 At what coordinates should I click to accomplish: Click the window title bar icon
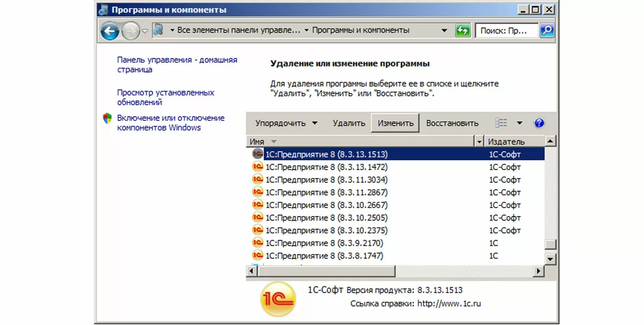[104, 10]
